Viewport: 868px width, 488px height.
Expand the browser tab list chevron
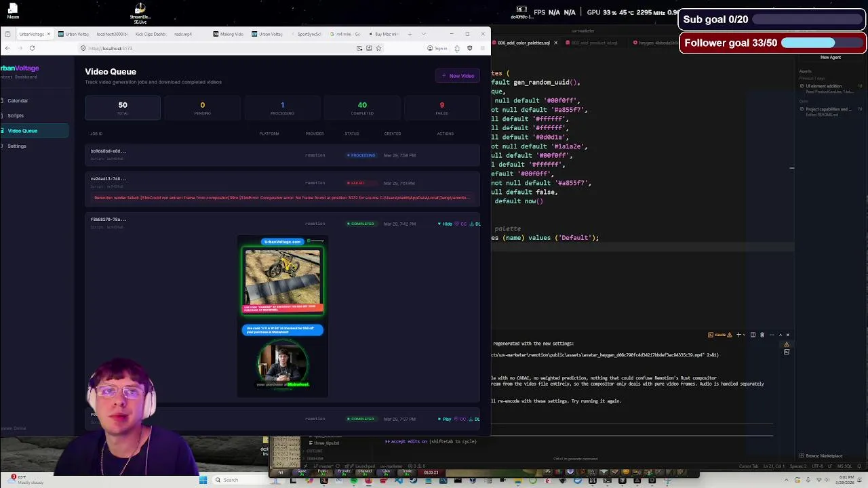pos(424,34)
